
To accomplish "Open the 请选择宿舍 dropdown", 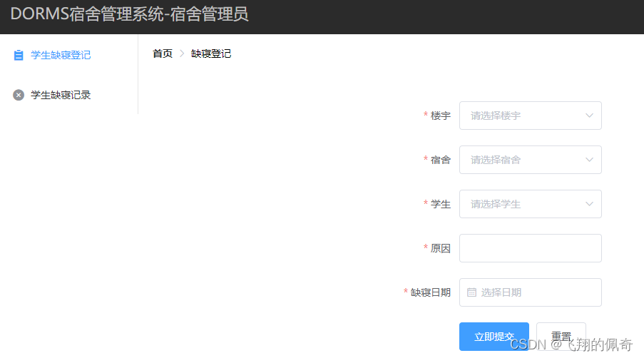I will tap(530, 160).
